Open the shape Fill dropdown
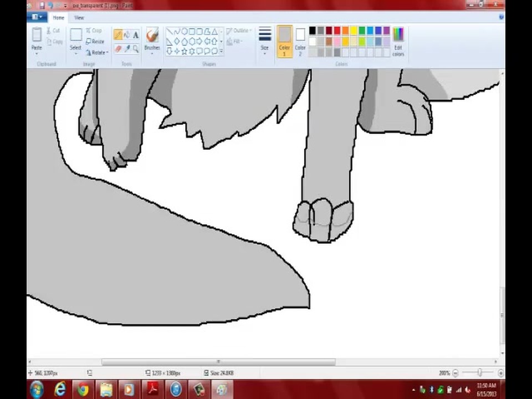Image resolution: width=532 pixels, height=399 pixels. [235, 42]
